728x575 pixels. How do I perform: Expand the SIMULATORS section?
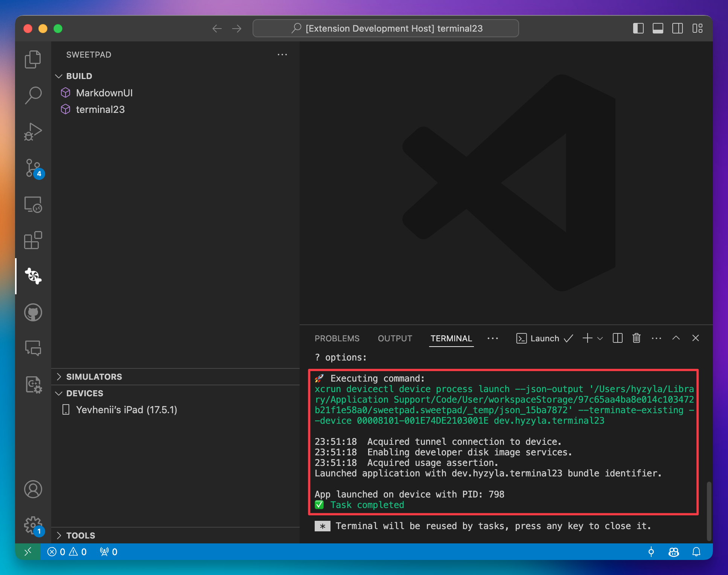[59, 377]
